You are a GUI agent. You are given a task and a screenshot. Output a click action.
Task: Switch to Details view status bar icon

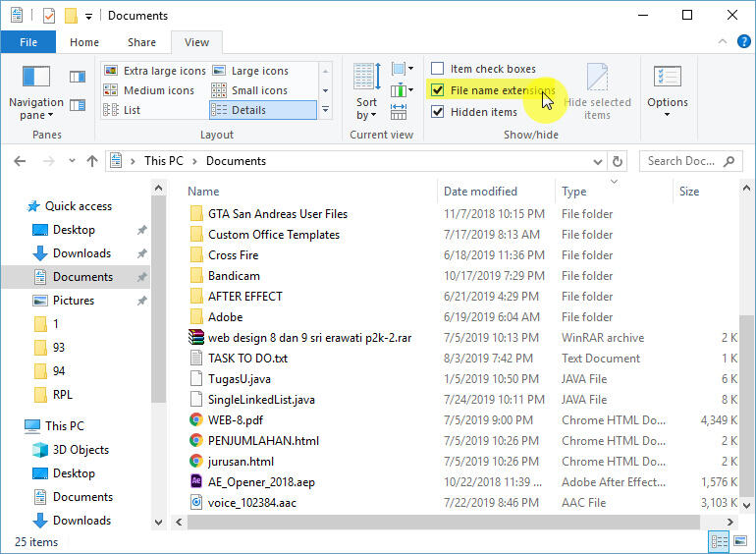[x=719, y=541]
